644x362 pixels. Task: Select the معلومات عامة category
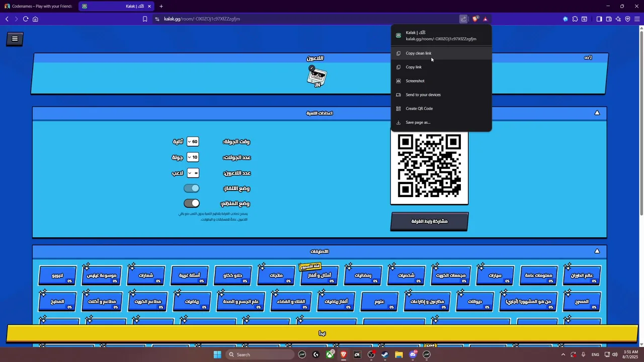pyautogui.click(x=538, y=276)
